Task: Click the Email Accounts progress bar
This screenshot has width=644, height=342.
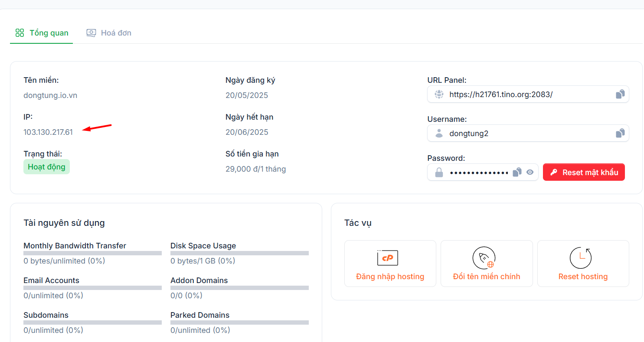Action: (x=92, y=288)
